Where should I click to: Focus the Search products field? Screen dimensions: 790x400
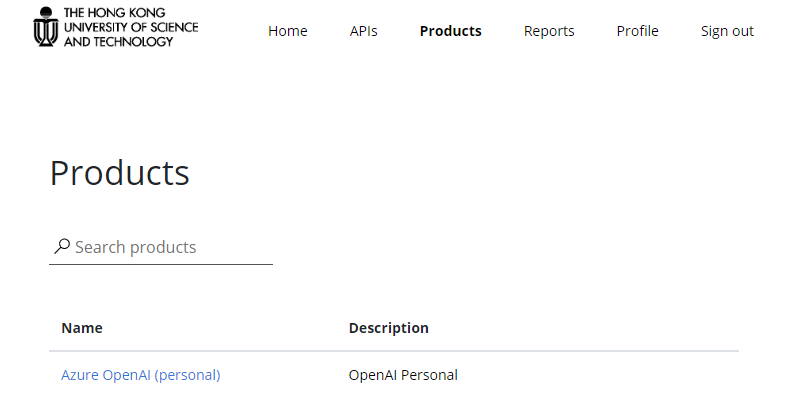(161, 247)
